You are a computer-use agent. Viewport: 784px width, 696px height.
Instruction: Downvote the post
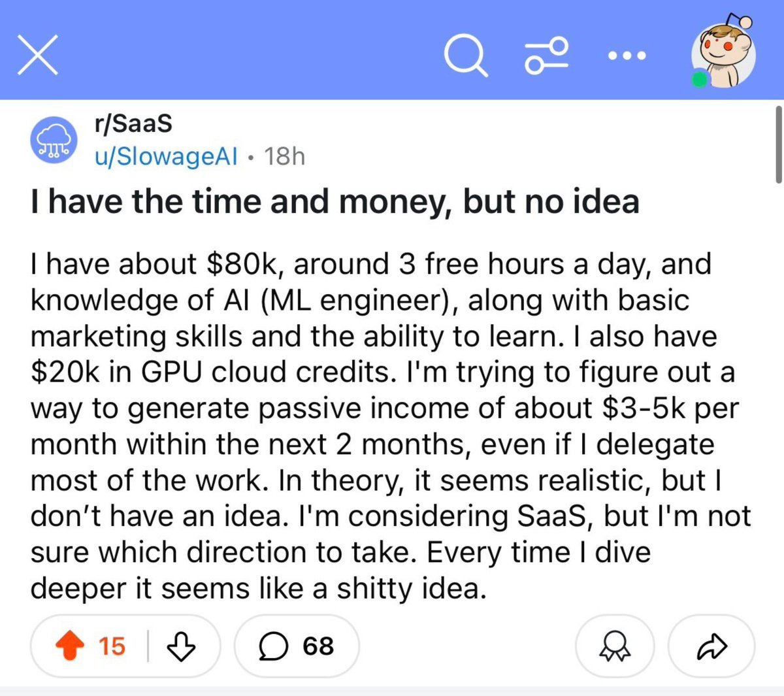click(x=181, y=646)
